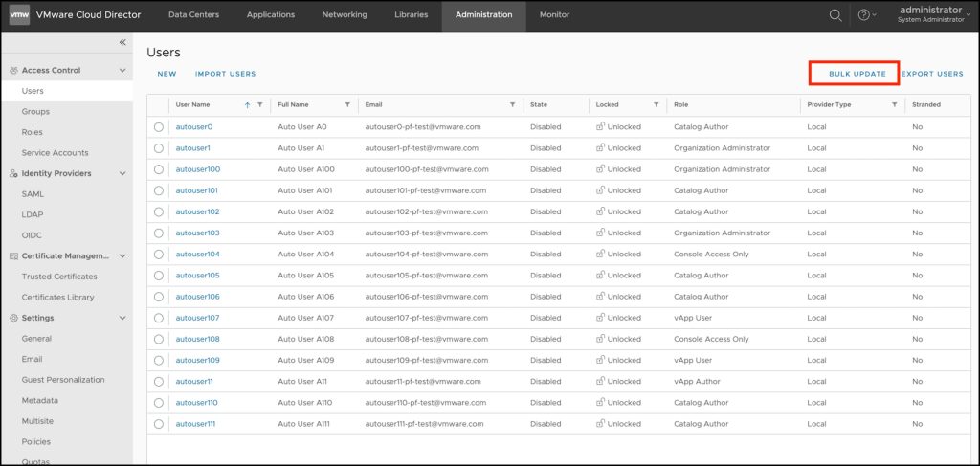This screenshot has height=466, width=980.
Task: Open the autouser105 user link
Action: click(197, 276)
